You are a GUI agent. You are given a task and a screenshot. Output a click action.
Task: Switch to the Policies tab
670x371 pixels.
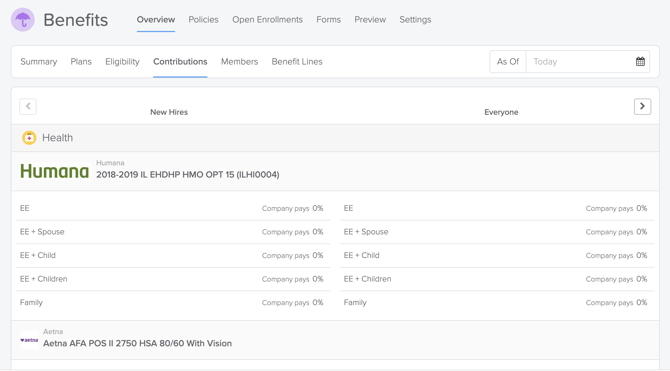[x=203, y=20]
